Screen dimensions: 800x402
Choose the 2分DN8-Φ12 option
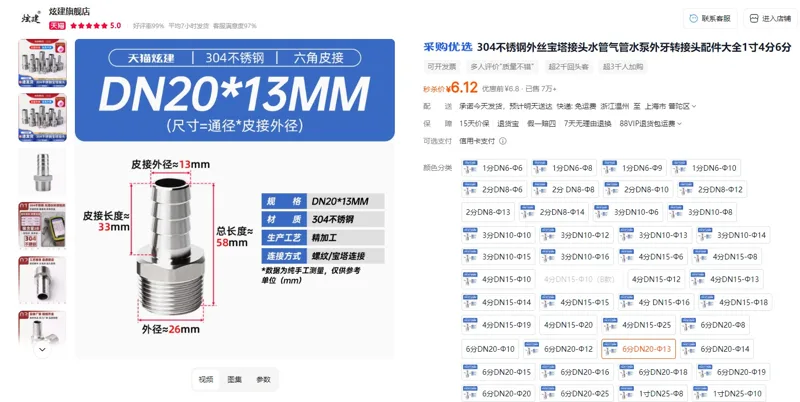click(x=712, y=189)
